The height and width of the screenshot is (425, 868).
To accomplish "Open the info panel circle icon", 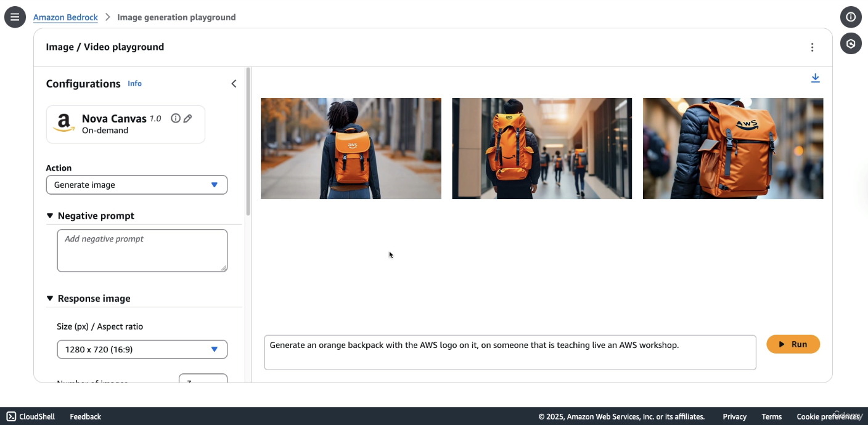I will 851,17.
